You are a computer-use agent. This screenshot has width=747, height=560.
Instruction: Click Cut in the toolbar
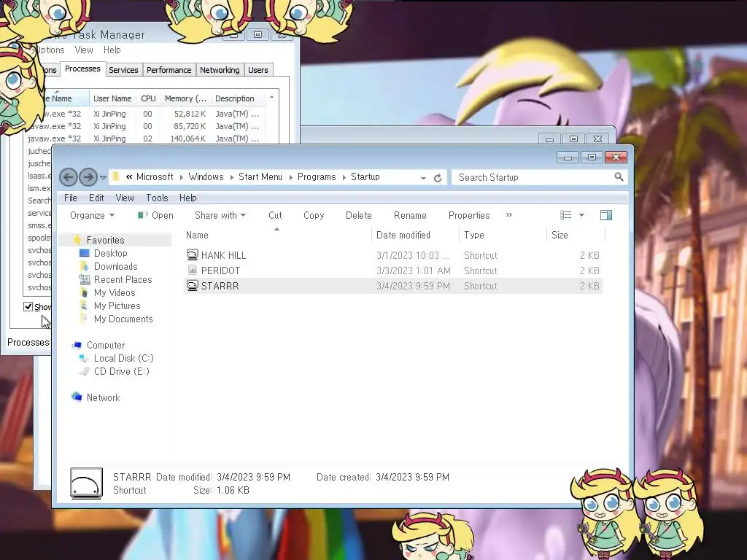click(x=275, y=215)
